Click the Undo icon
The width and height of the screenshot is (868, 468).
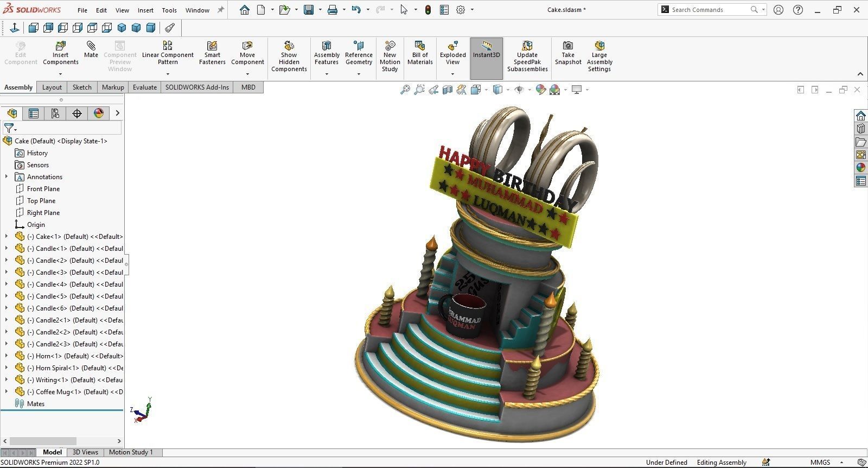[x=356, y=10]
